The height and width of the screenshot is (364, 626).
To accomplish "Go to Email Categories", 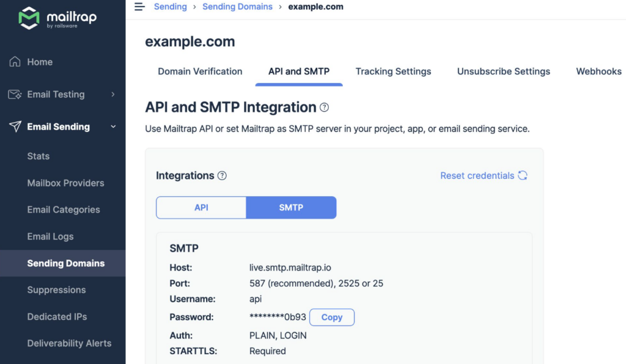I will point(64,209).
